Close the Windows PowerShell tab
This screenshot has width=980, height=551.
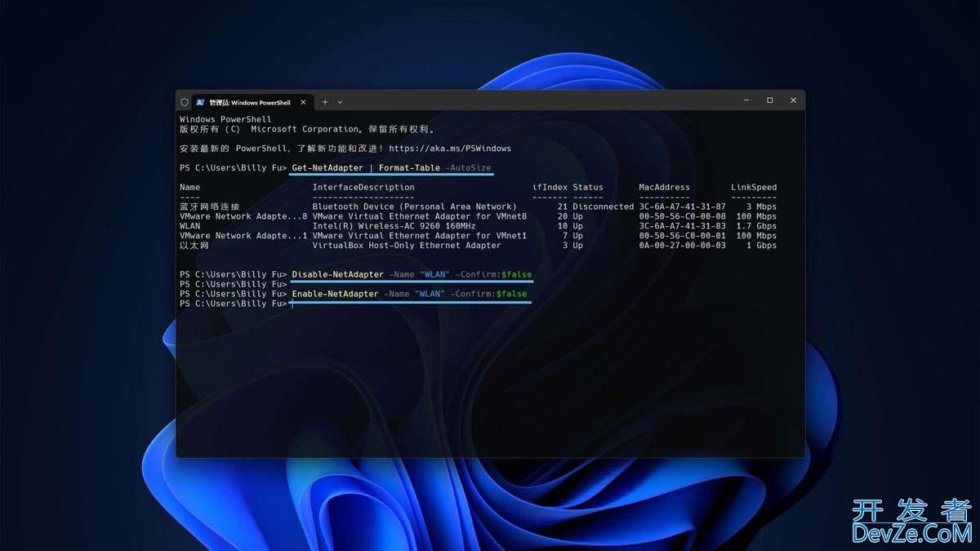[303, 102]
